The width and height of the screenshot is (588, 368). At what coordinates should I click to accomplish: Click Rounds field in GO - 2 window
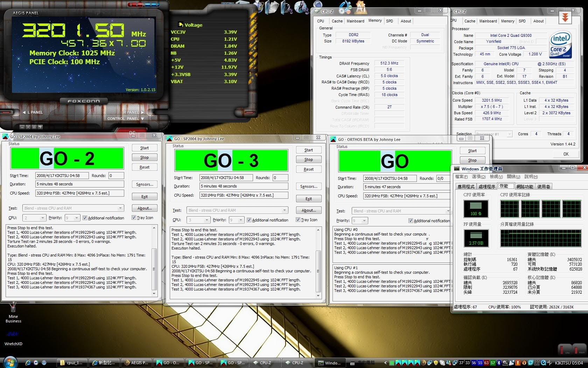(x=116, y=176)
